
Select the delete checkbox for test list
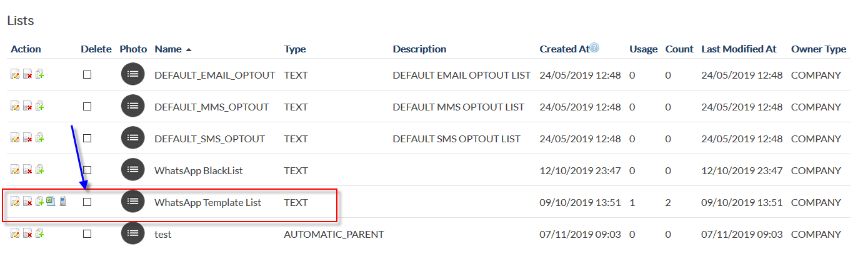click(x=87, y=234)
